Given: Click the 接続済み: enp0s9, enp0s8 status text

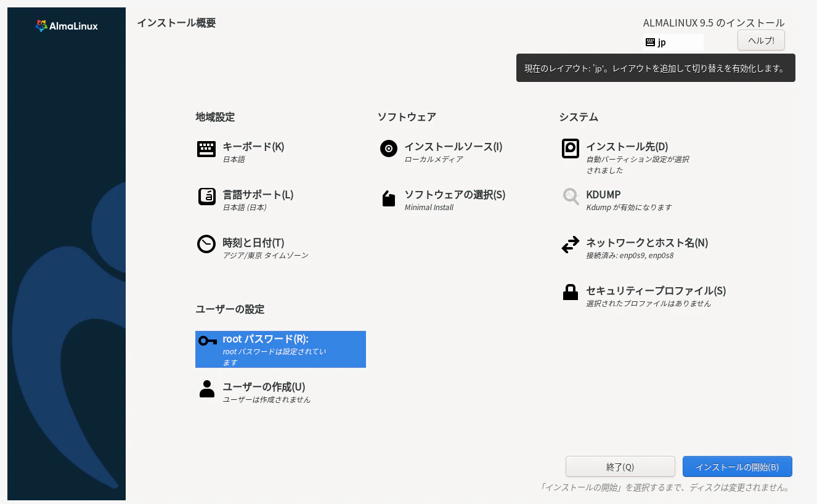Looking at the screenshot, I should 630,256.
